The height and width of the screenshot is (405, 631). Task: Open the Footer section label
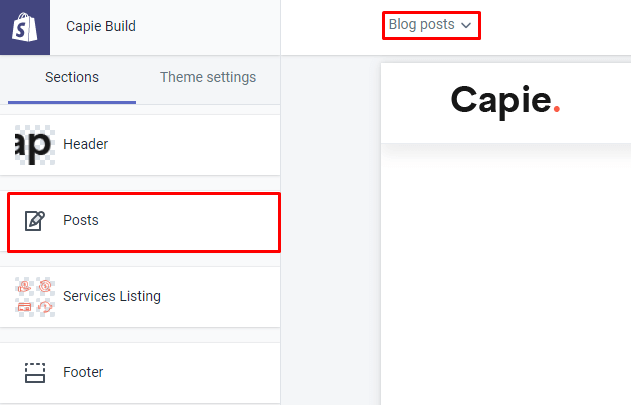click(83, 372)
